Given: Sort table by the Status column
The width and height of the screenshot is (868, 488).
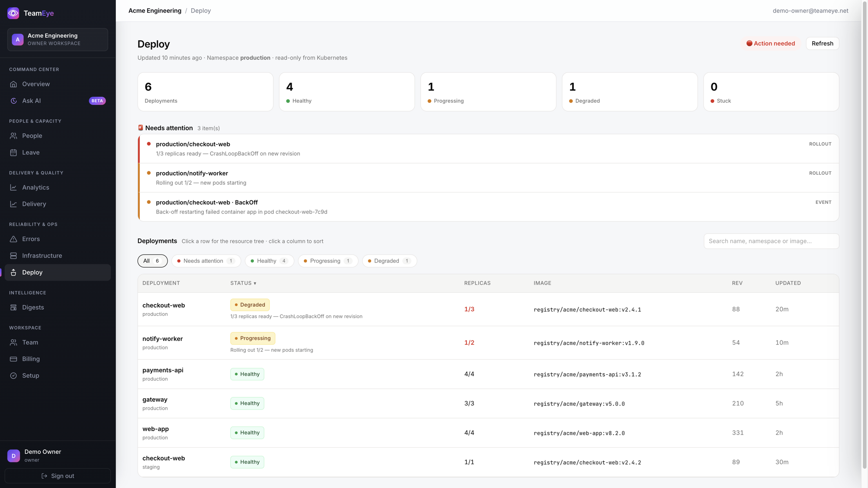Looking at the screenshot, I should (243, 283).
